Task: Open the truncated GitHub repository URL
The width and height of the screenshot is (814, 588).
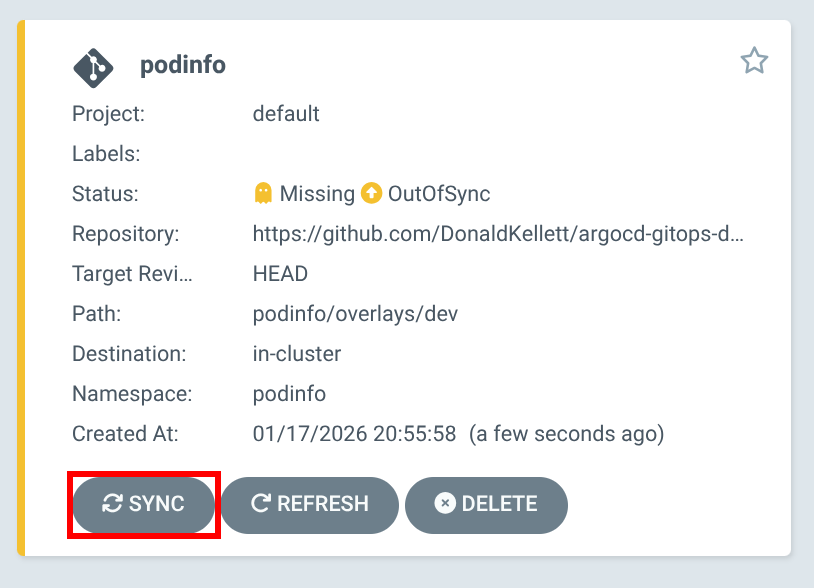Action: coord(500,233)
